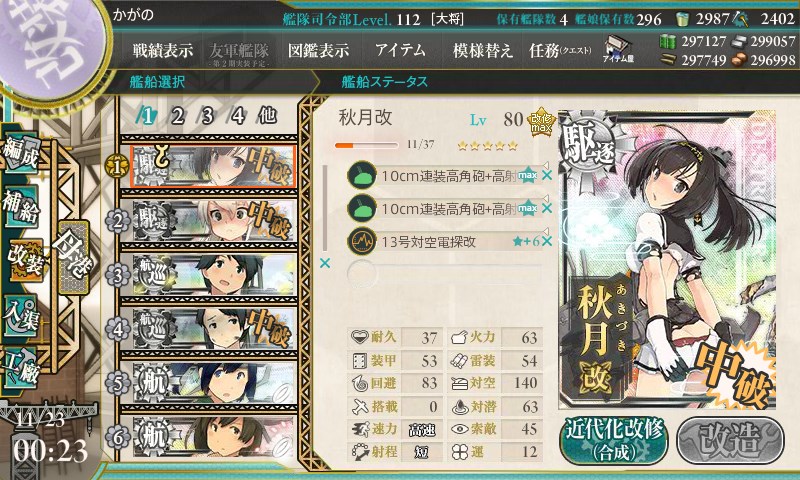The width and height of the screenshot is (800, 480).
Task: Click the 近代化改修 modernization button
Action: [x=614, y=440]
